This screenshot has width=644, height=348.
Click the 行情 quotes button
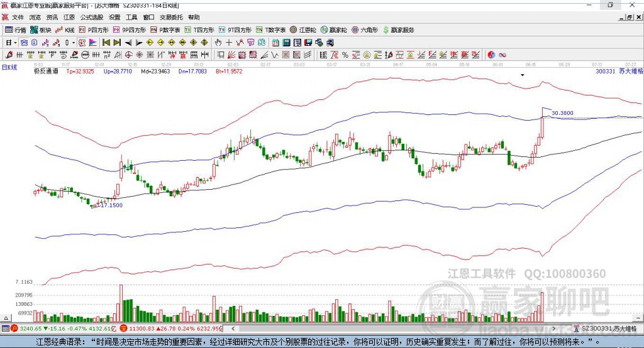tap(16, 30)
